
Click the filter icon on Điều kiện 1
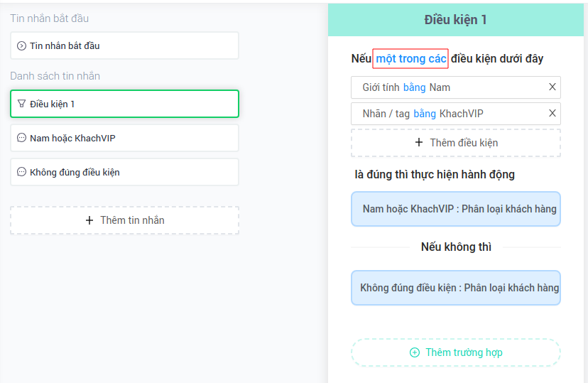(x=22, y=104)
